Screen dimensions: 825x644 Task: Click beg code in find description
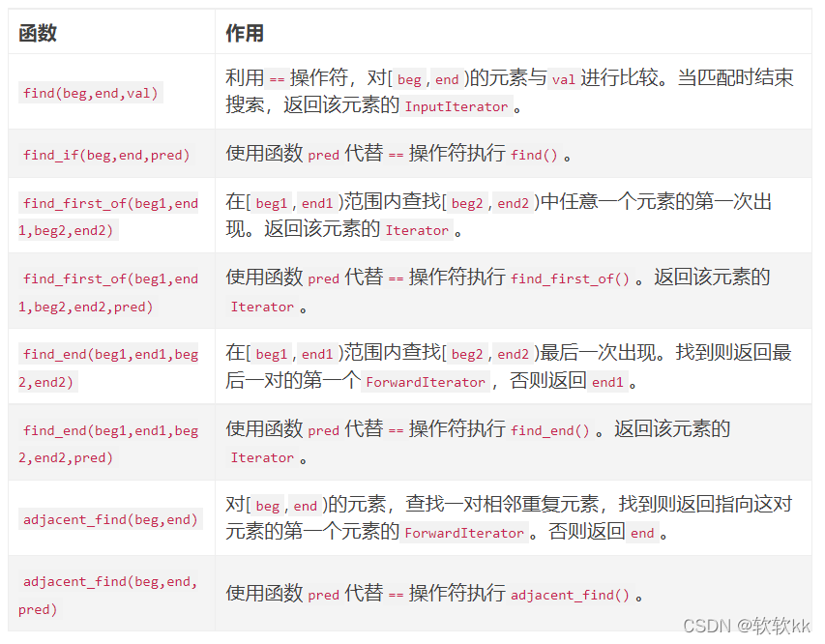[x=409, y=79]
